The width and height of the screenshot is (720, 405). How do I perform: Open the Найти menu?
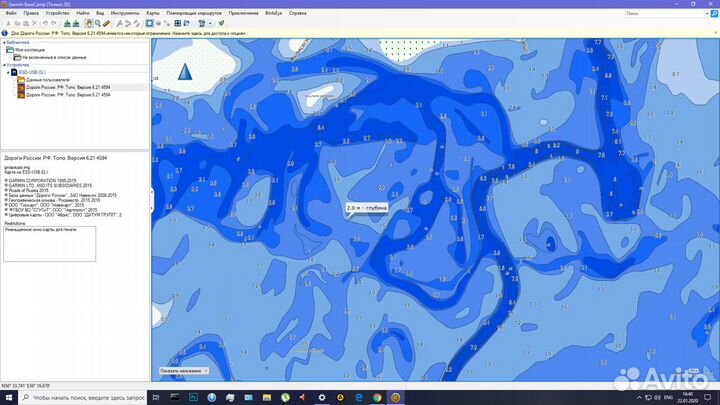83,13
